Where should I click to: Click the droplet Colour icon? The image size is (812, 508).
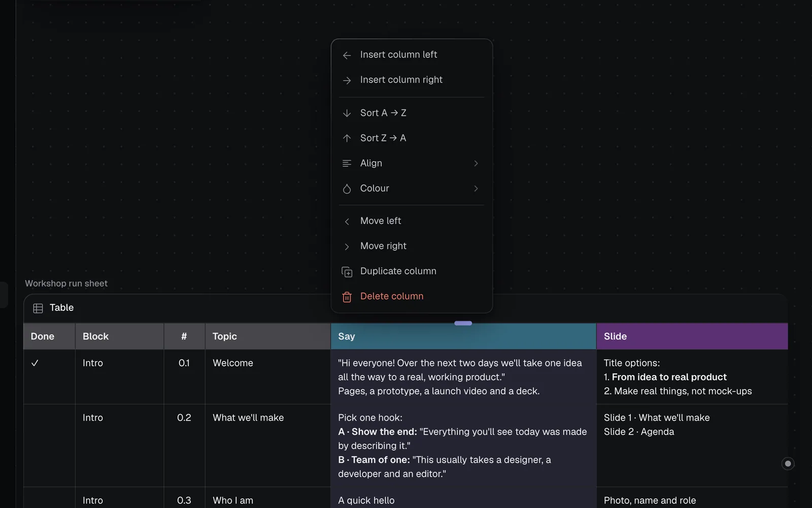pos(347,188)
